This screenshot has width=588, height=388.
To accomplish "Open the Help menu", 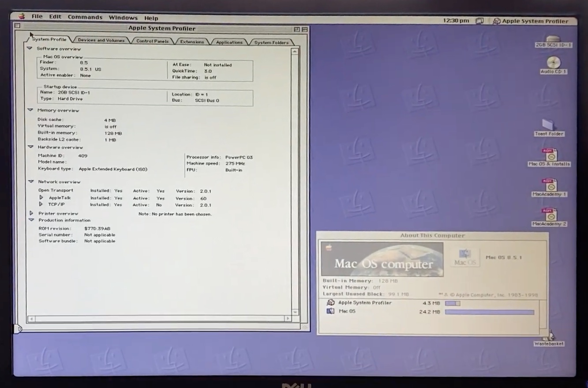I will tap(151, 18).
